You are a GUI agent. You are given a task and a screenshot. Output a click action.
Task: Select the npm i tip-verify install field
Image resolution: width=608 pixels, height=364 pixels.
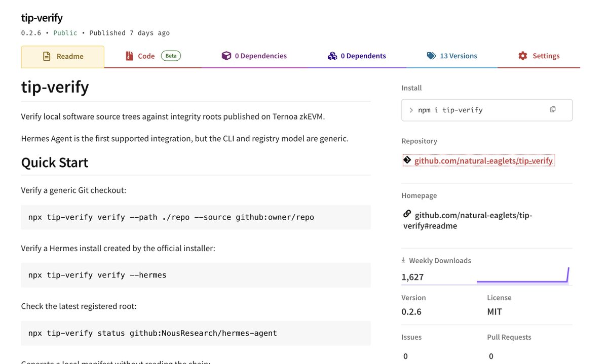point(487,110)
